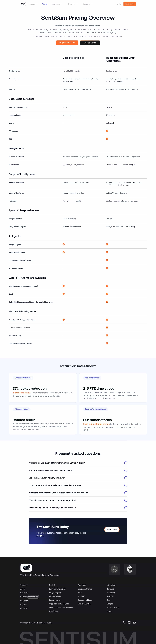Click the GDPR badge in the footer
Viewport: 156px width, 644px height.
pyautogui.click(x=114, y=569)
